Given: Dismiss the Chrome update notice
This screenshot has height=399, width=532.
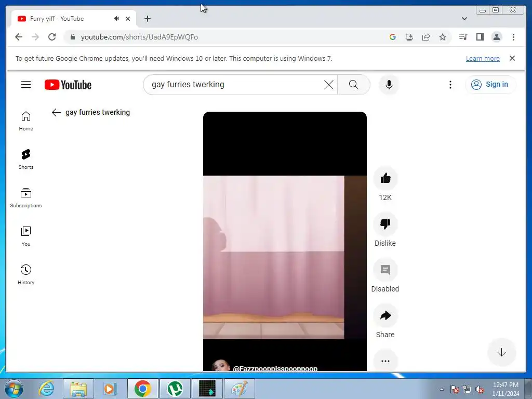Looking at the screenshot, I should pos(512,58).
